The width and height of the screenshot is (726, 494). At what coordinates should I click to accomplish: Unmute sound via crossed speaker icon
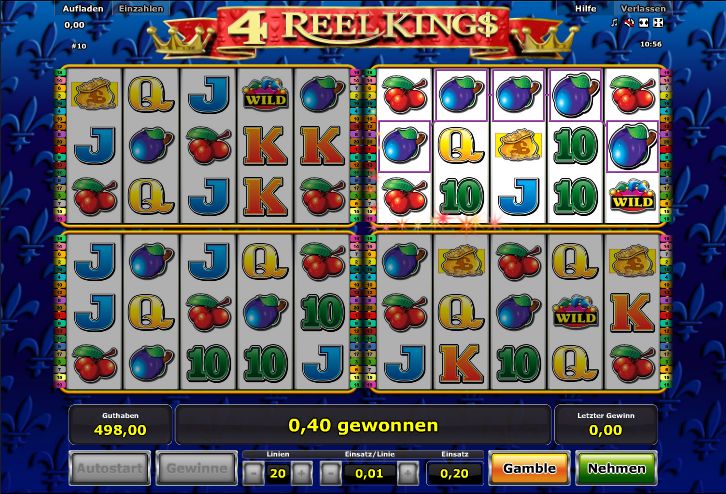point(629,23)
